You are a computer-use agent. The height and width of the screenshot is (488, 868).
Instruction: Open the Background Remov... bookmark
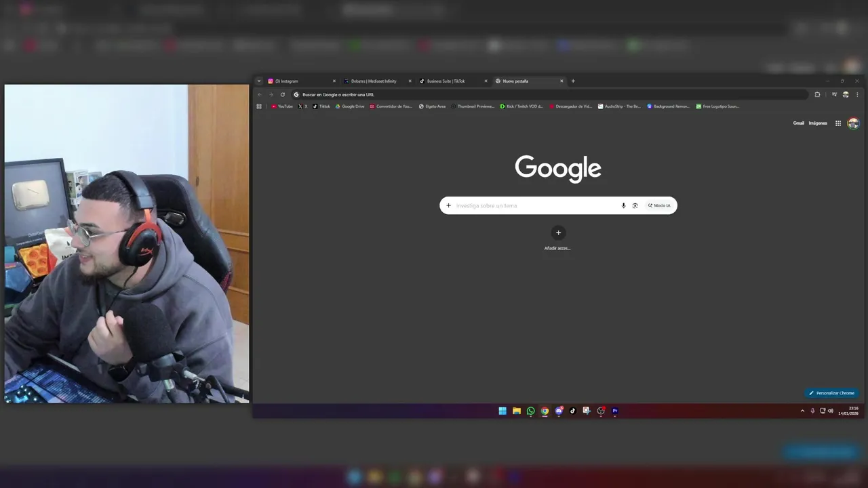point(668,106)
